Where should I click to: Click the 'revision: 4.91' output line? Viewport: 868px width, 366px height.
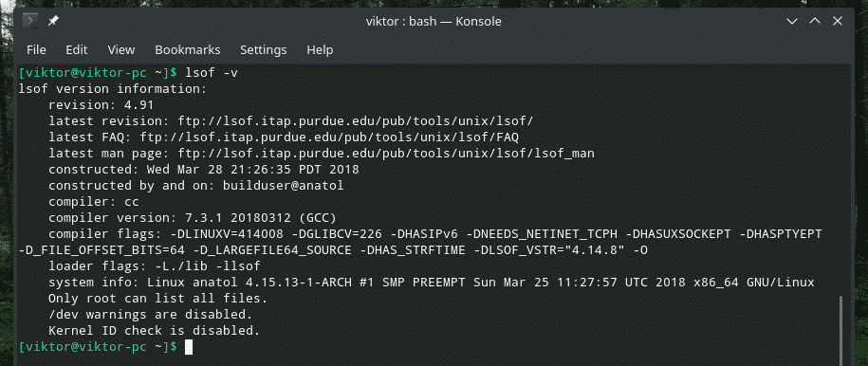(101, 104)
